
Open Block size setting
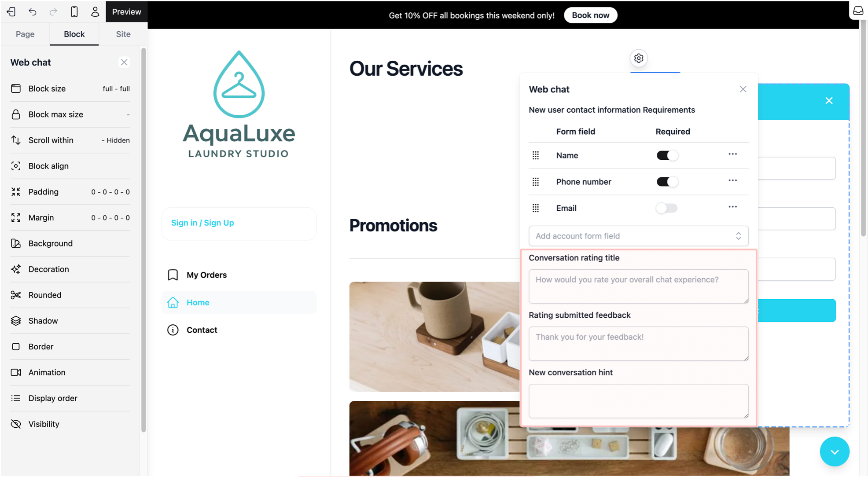(x=70, y=88)
